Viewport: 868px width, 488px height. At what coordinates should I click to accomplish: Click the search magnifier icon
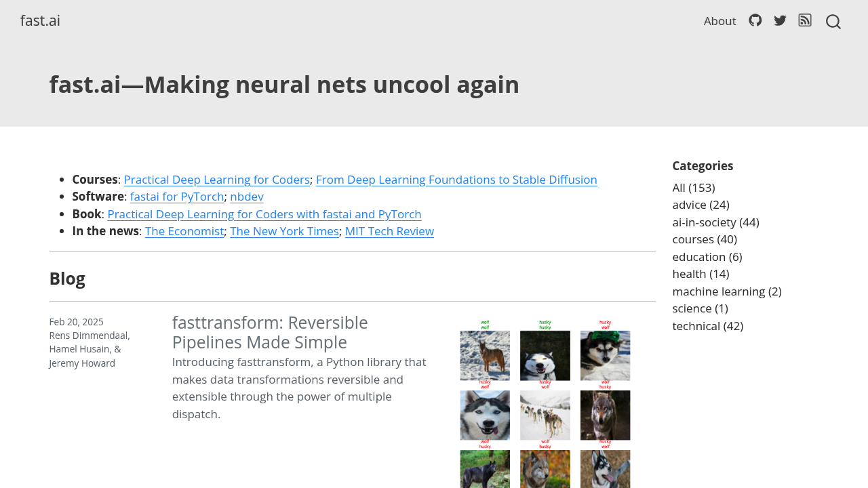[833, 22]
